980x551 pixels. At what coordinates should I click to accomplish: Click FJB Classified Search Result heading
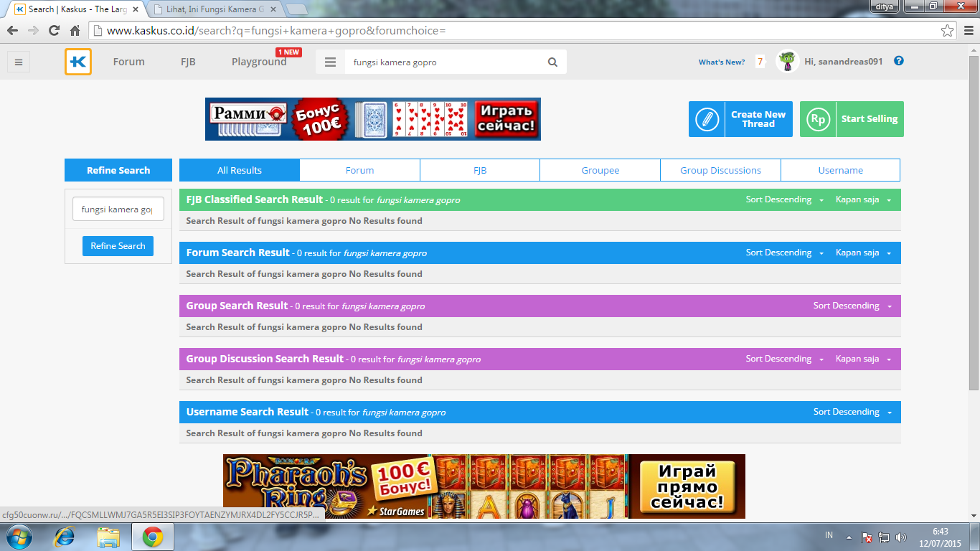coord(255,199)
